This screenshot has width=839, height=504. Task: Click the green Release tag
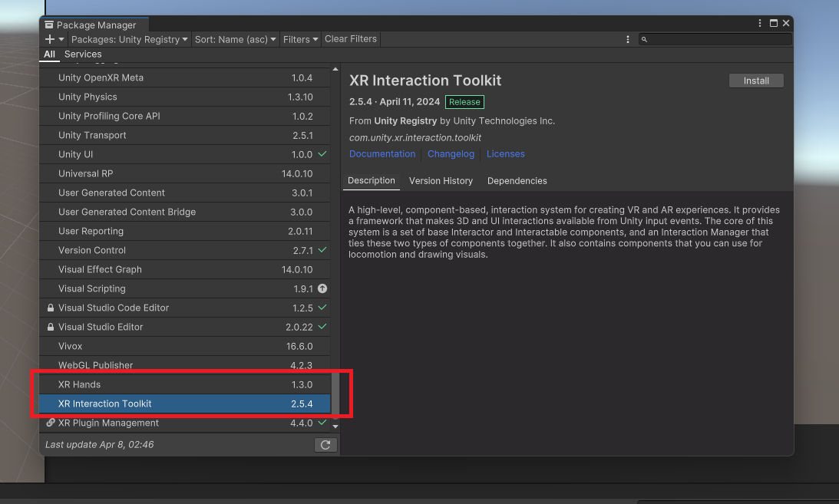pos(464,102)
